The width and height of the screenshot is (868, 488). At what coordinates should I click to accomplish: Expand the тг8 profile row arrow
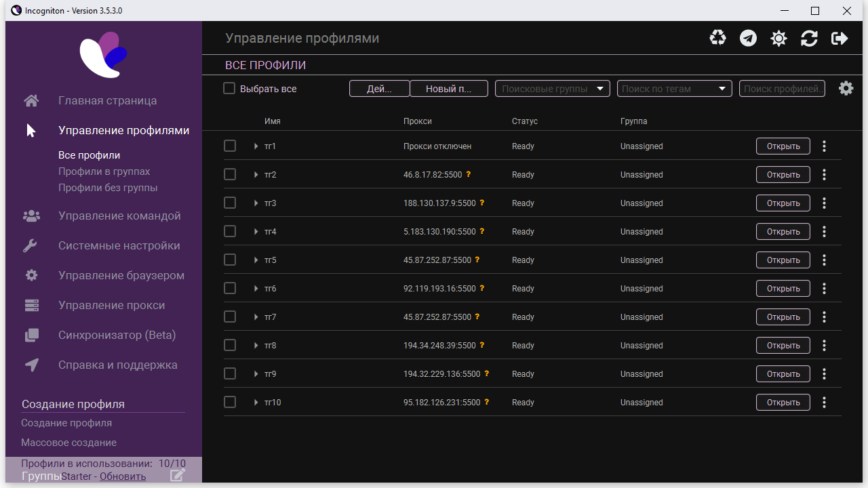pyautogui.click(x=256, y=346)
